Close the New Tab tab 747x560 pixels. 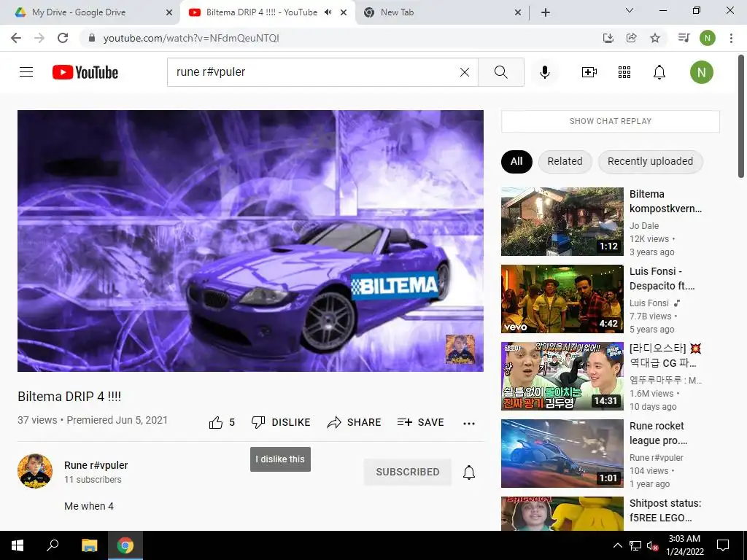point(518,12)
